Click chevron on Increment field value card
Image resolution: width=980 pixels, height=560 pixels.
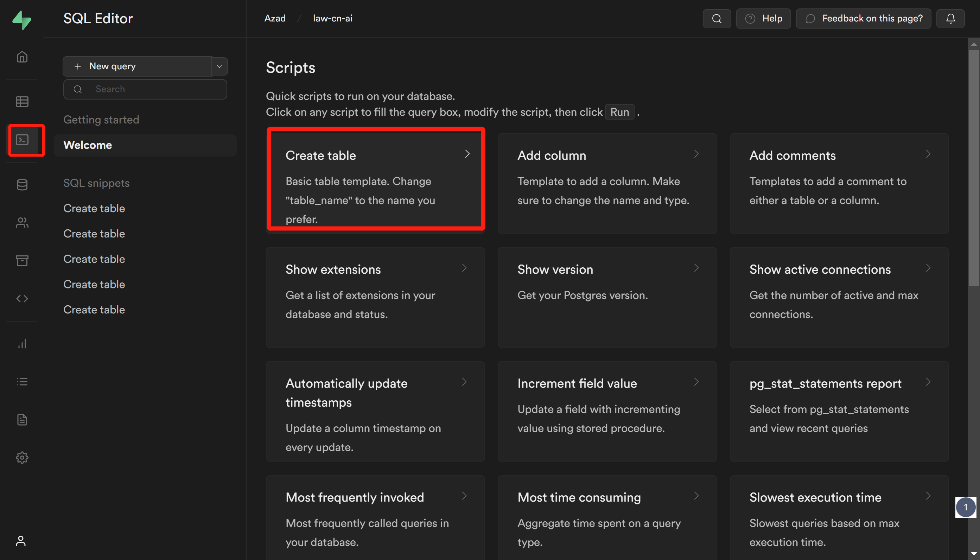pyautogui.click(x=696, y=382)
